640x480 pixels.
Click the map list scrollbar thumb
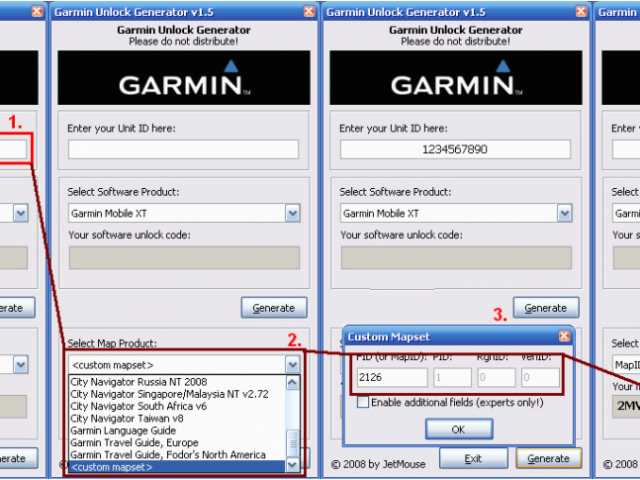coord(293,443)
